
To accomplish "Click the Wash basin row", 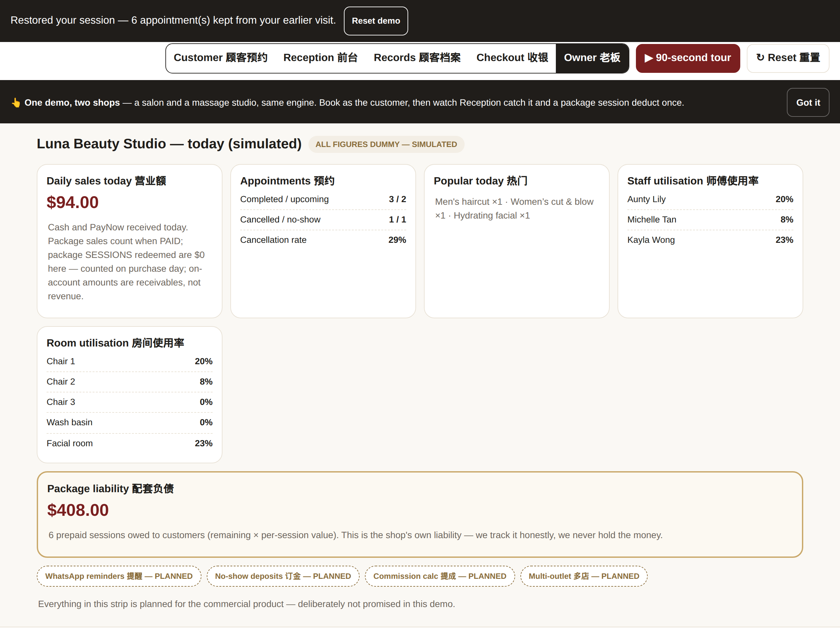I will 130,422.
